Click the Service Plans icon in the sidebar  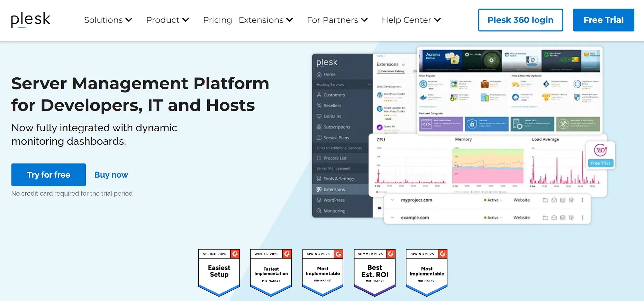[x=319, y=138]
